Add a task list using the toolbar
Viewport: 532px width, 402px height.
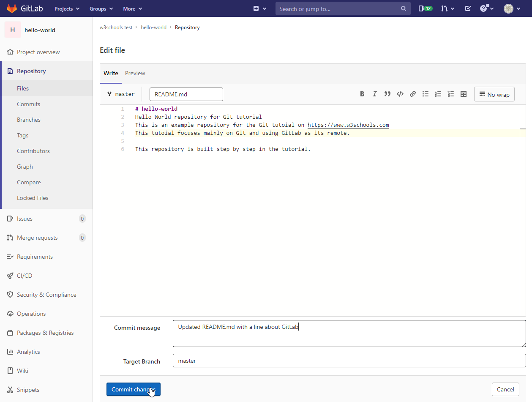[x=451, y=94]
